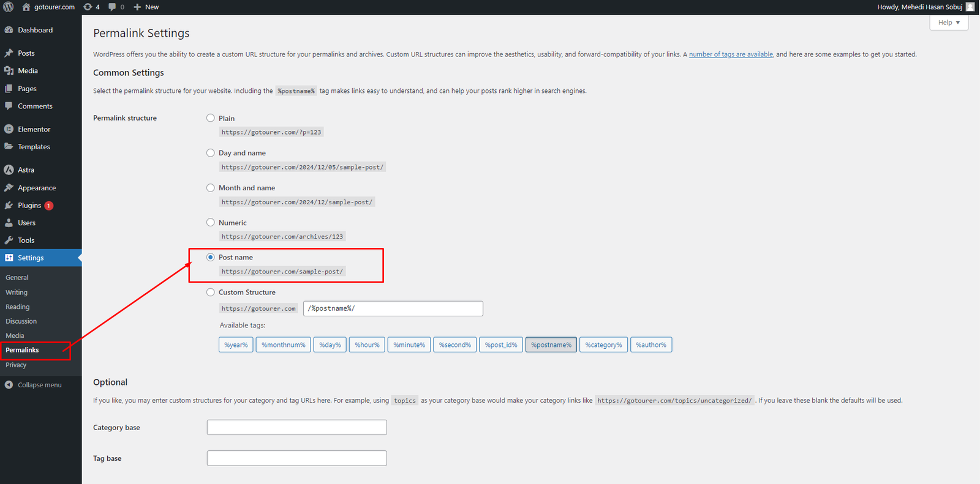Click the Elementor icon in sidebar
This screenshot has width=980, height=484.
(9, 129)
